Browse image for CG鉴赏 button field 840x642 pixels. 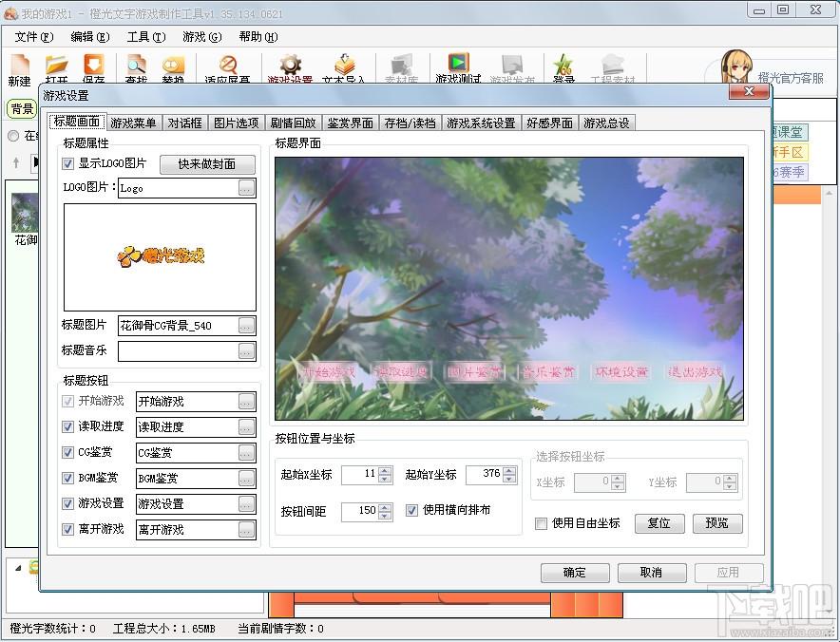click(x=246, y=452)
